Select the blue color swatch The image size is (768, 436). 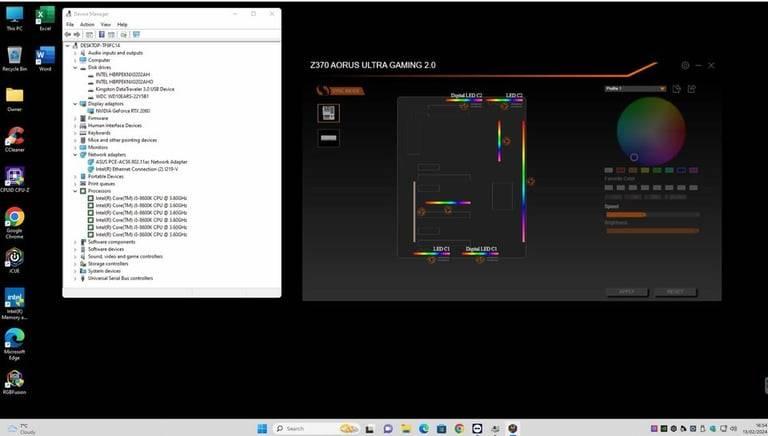click(x=681, y=170)
